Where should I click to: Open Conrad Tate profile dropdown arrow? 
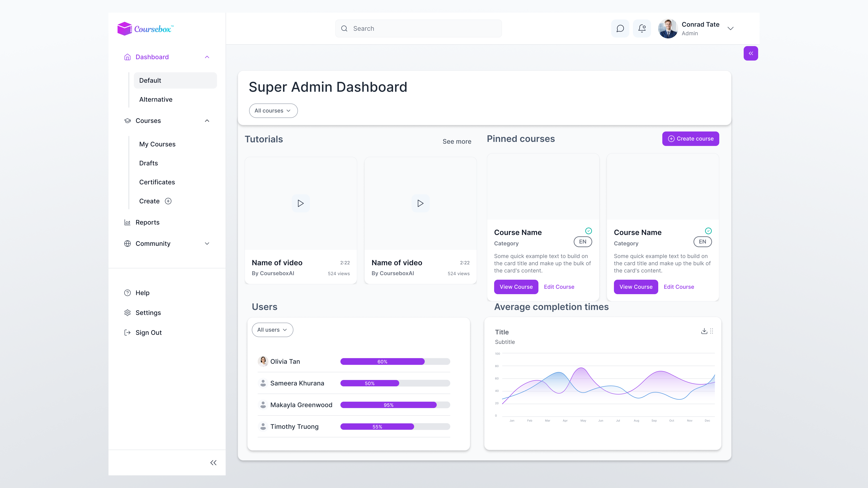coord(731,29)
